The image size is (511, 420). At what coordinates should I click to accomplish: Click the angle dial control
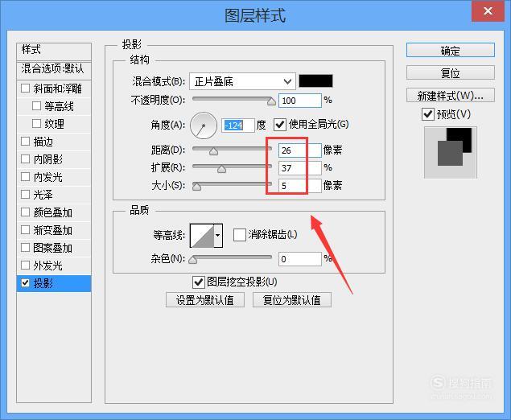tap(204, 126)
